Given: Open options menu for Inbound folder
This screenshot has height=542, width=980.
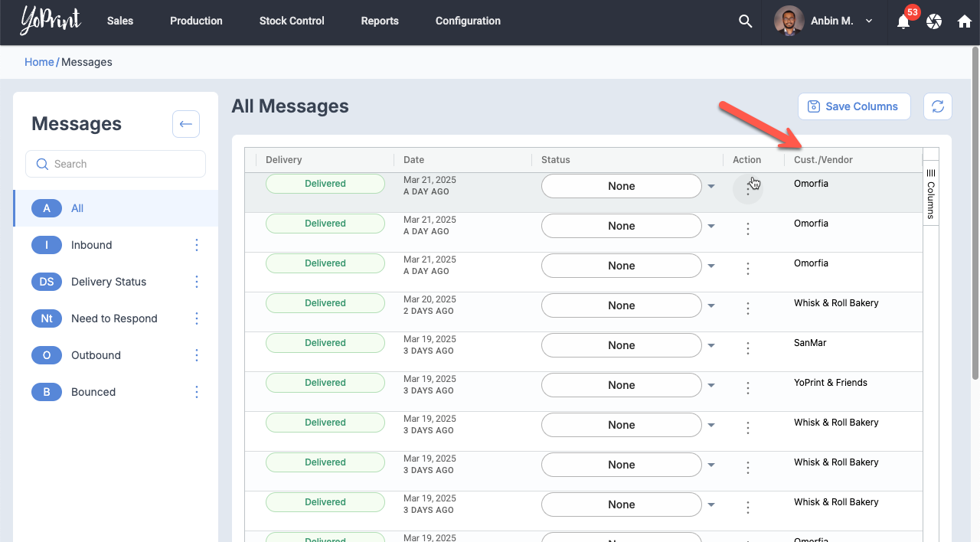Looking at the screenshot, I should click(197, 245).
